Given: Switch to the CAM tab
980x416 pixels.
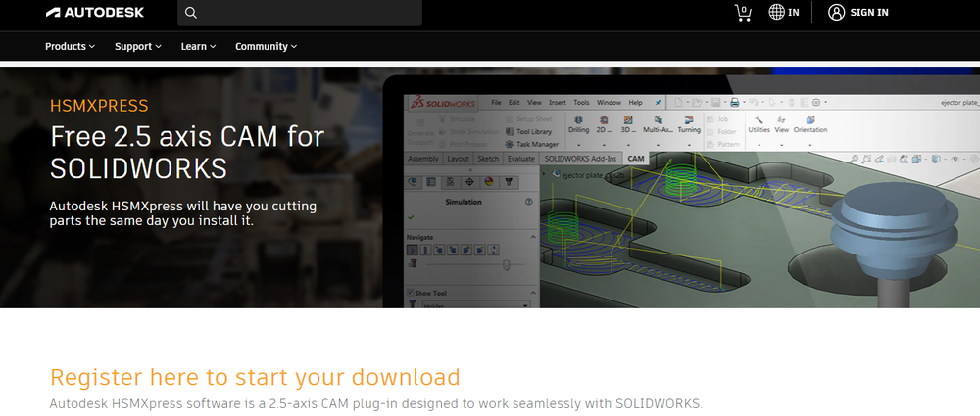Looking at the screenshot, I should [x=636, y=159].
